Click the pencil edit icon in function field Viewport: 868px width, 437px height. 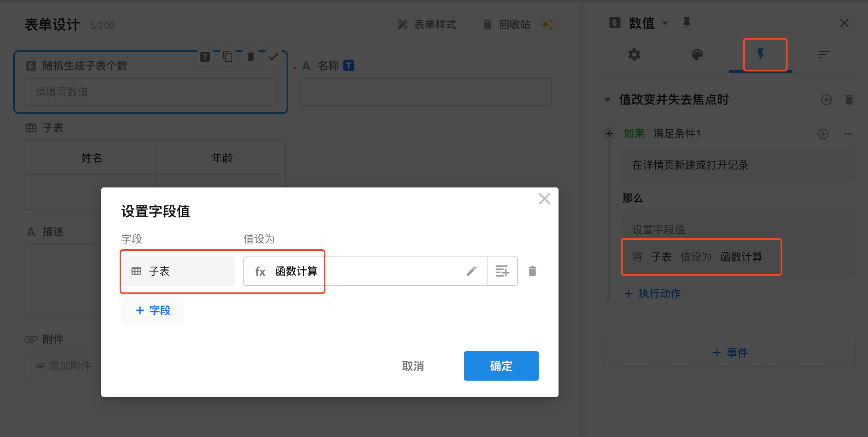click(471, 271)
